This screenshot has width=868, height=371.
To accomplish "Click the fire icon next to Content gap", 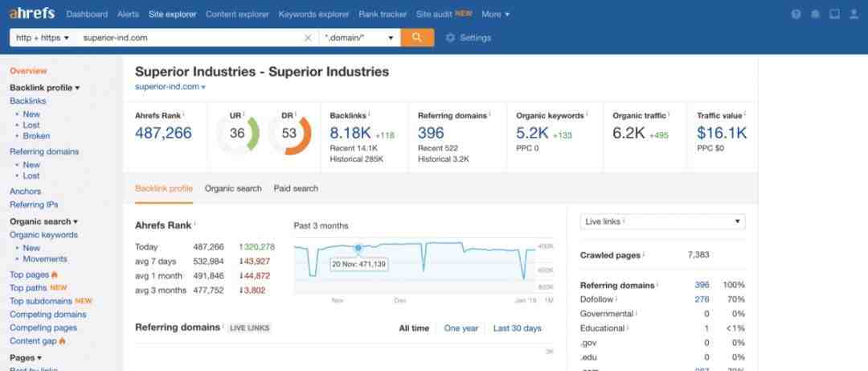I will pyautogui.click(x=63, y=341).
